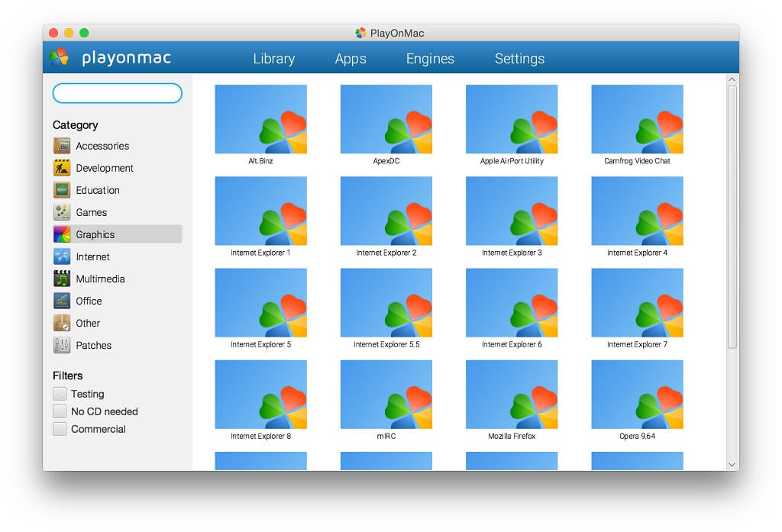Screen dimensions: 782x532
Task: Select the Camfrog Video Chat thumbnail
Action: 638,119
